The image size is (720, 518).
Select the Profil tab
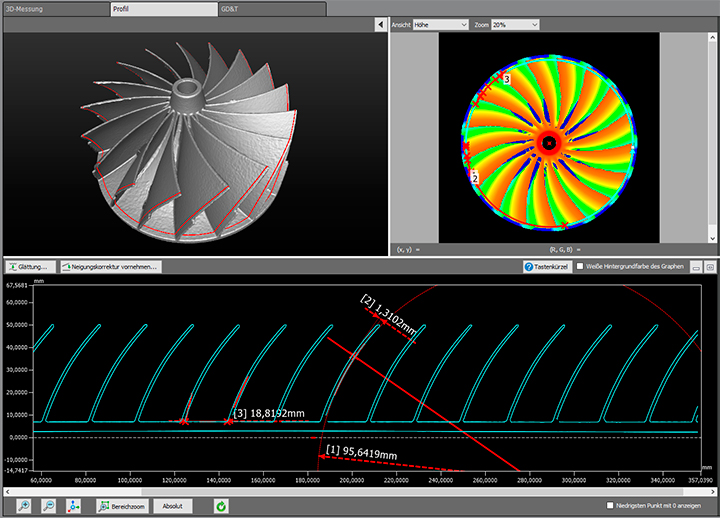(163, 7)
